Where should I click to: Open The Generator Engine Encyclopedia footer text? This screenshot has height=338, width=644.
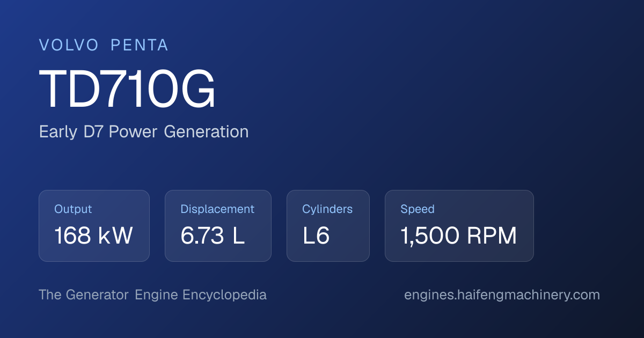point(152,295)
